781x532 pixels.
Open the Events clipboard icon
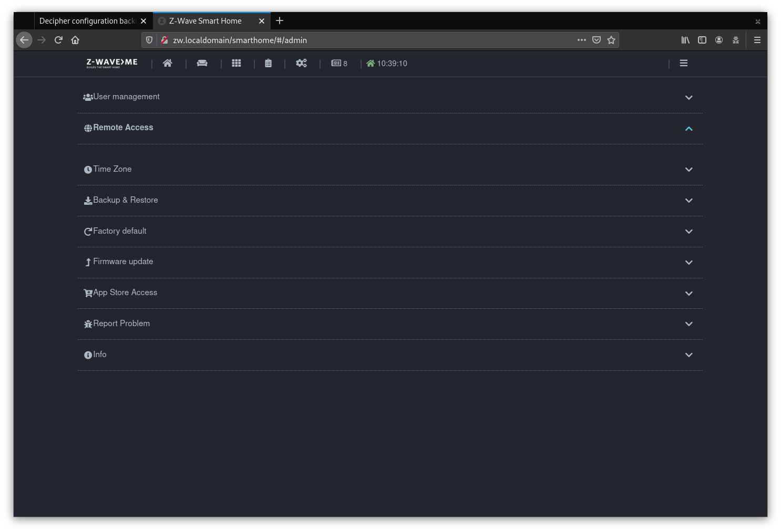point(268,63)
